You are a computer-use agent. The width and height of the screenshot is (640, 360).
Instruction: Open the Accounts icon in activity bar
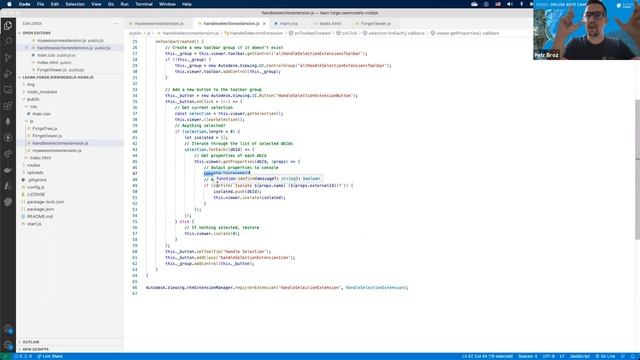pos(8,329)
